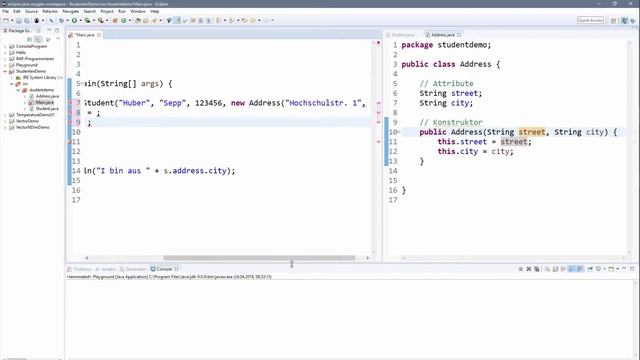Click the error marker on line 7
Image resolution: width=640 pixels, height=360 pixels.
pyautogui.click(x=69, y=103)
